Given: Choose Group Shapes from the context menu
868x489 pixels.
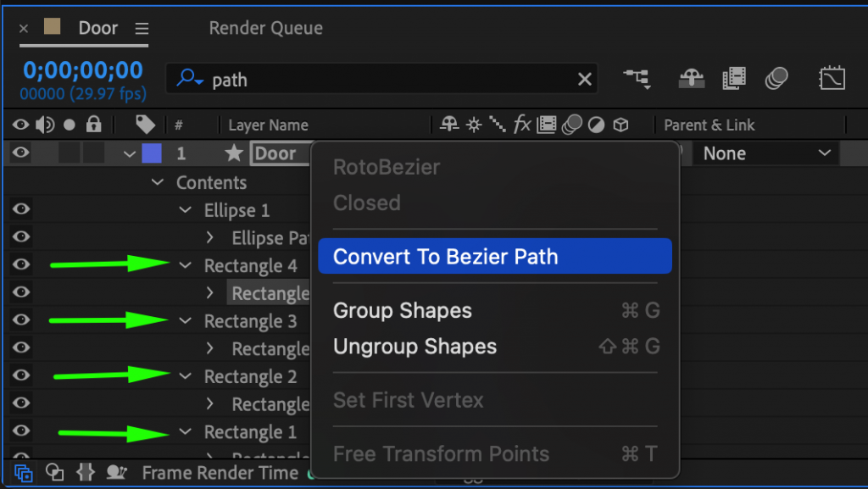Looking at the screenshot, I should tap(403, 310).
